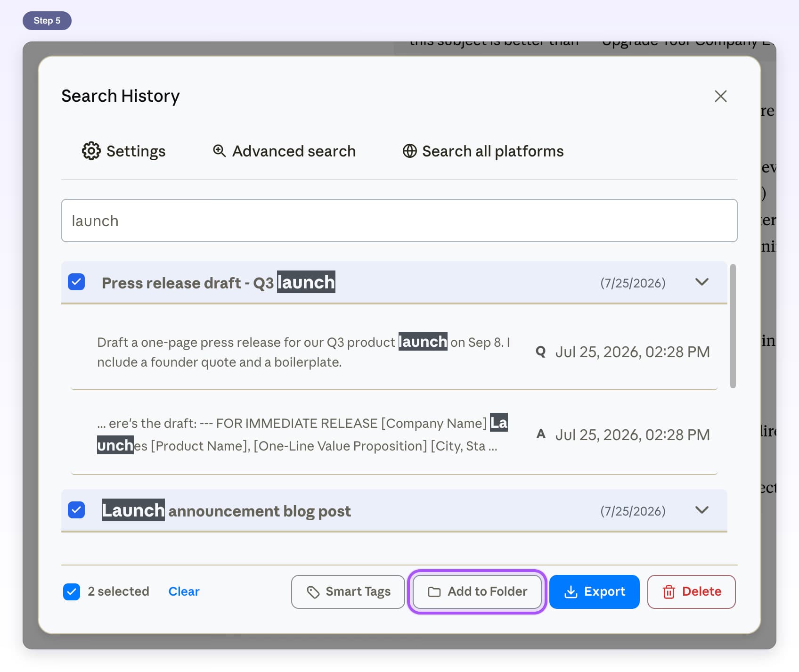The width and height of the screenshot is (799, 672).
Task: Click the globe icon for all platforms
Action: tap(409, 151)
